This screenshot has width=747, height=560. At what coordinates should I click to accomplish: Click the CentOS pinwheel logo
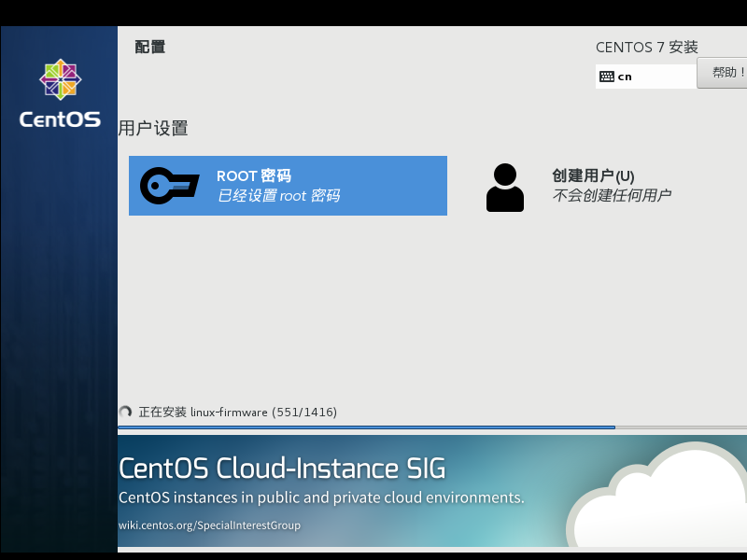point(60,80)
